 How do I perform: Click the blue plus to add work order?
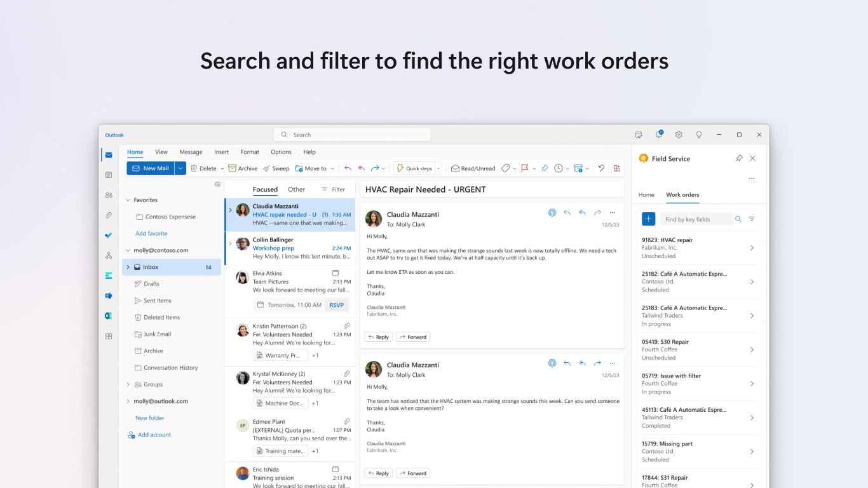point(648,219)
